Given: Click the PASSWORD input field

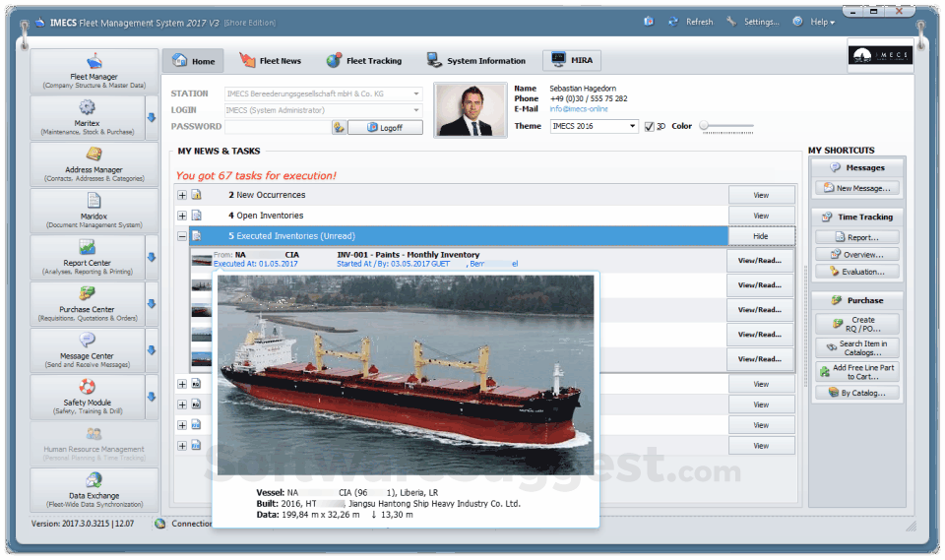Looking at the screenshot, I should 278,127.
